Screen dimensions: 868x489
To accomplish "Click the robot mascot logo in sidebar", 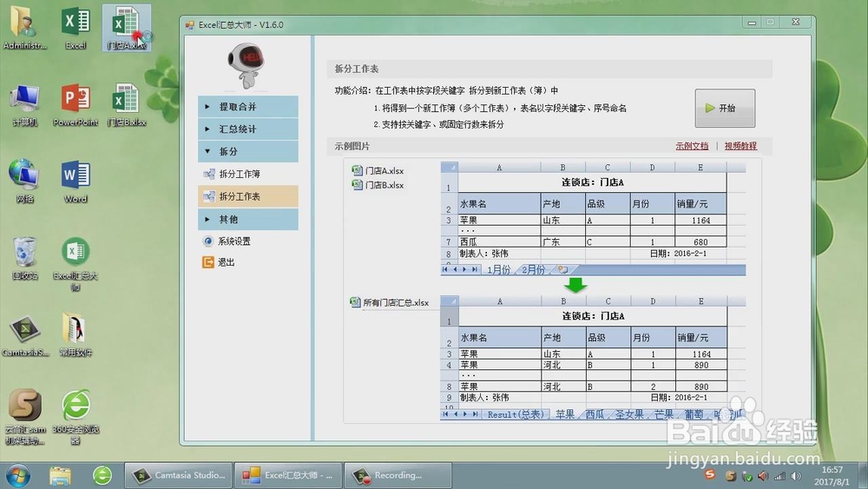I will coord(247,66).
